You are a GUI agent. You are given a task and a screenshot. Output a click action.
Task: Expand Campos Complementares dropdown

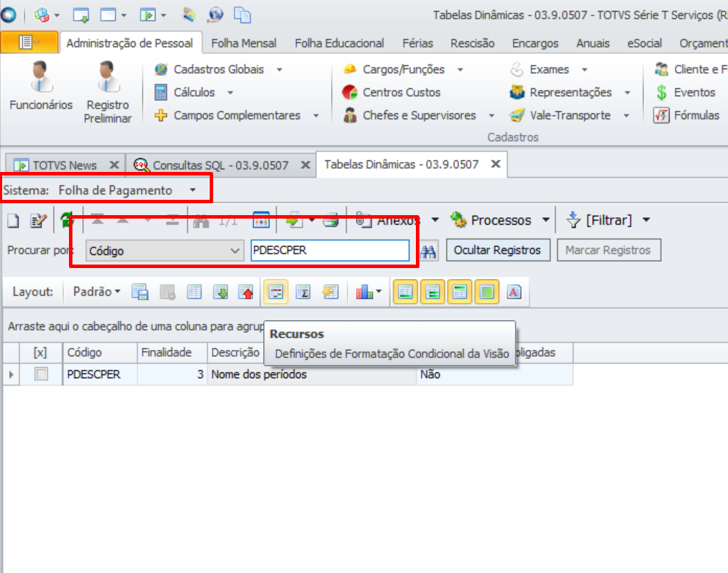316,116
